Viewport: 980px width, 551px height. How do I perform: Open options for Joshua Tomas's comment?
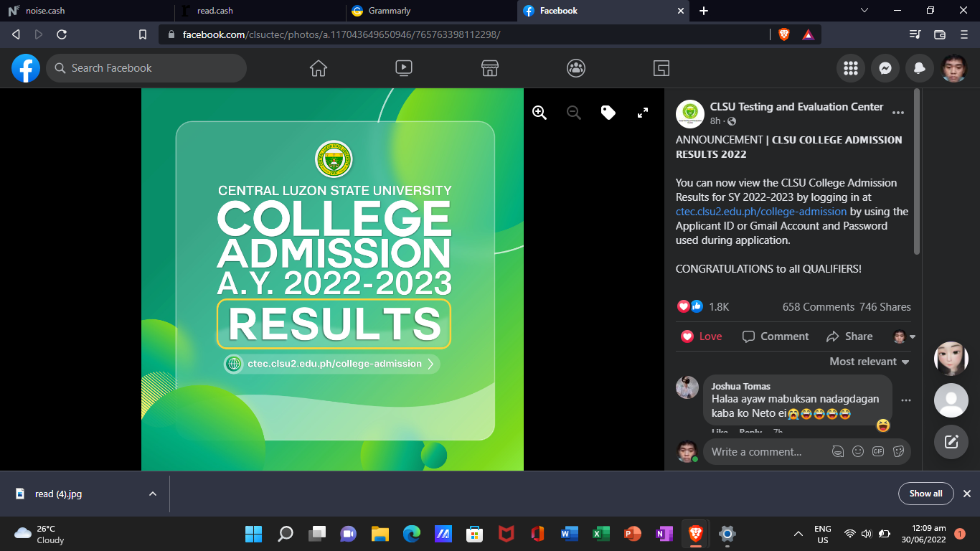click(906, 400)
